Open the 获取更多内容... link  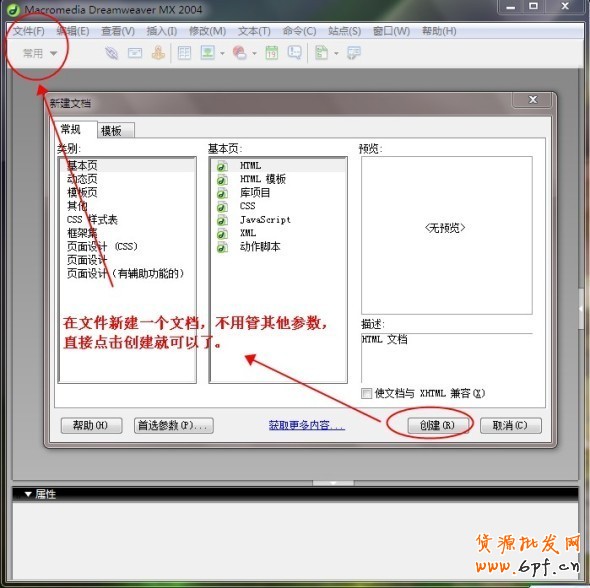307,425
